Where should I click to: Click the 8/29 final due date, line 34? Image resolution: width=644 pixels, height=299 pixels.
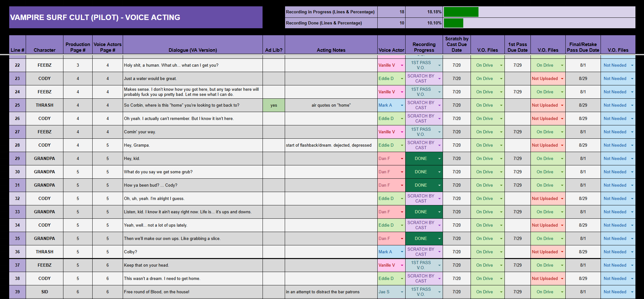click(583, 225)
